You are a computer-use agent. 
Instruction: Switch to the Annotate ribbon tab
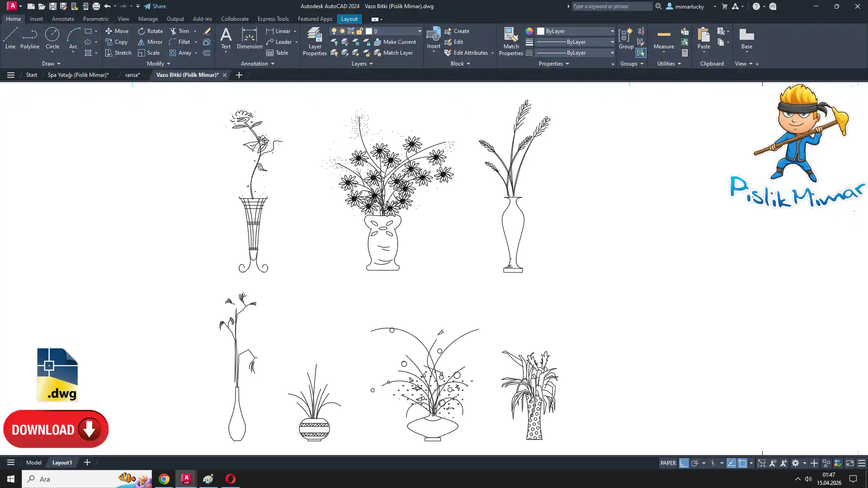(63, 19)
